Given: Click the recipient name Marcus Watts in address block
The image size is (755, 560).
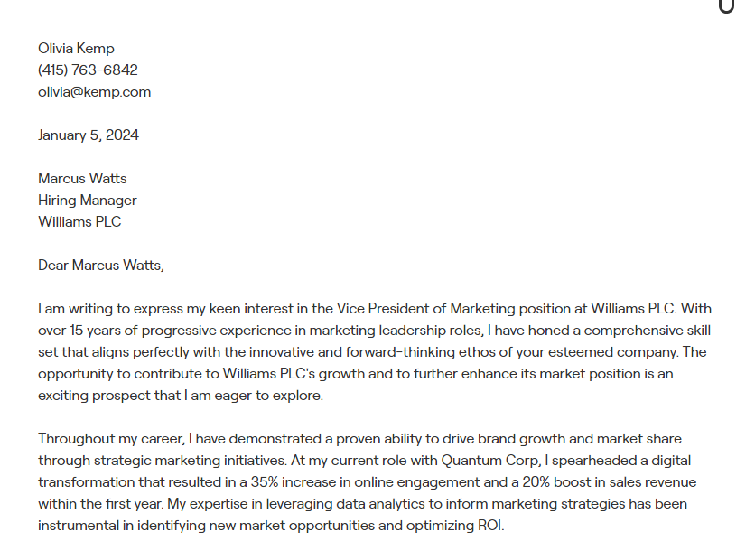Looking at the screenshot, I should coord(82,179).
